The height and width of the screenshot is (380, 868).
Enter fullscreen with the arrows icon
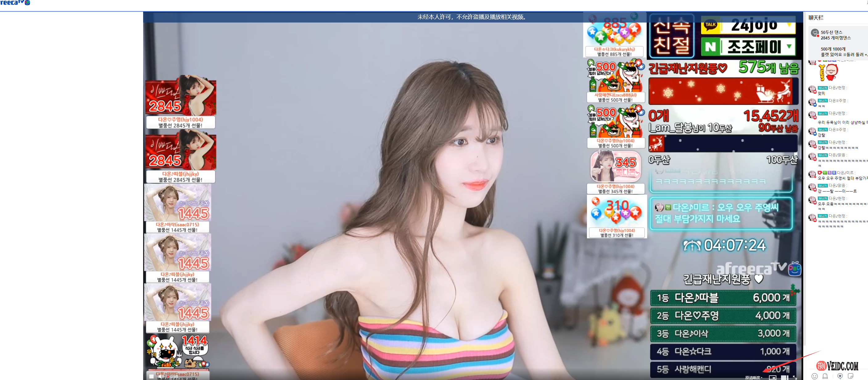click(795, 378)
